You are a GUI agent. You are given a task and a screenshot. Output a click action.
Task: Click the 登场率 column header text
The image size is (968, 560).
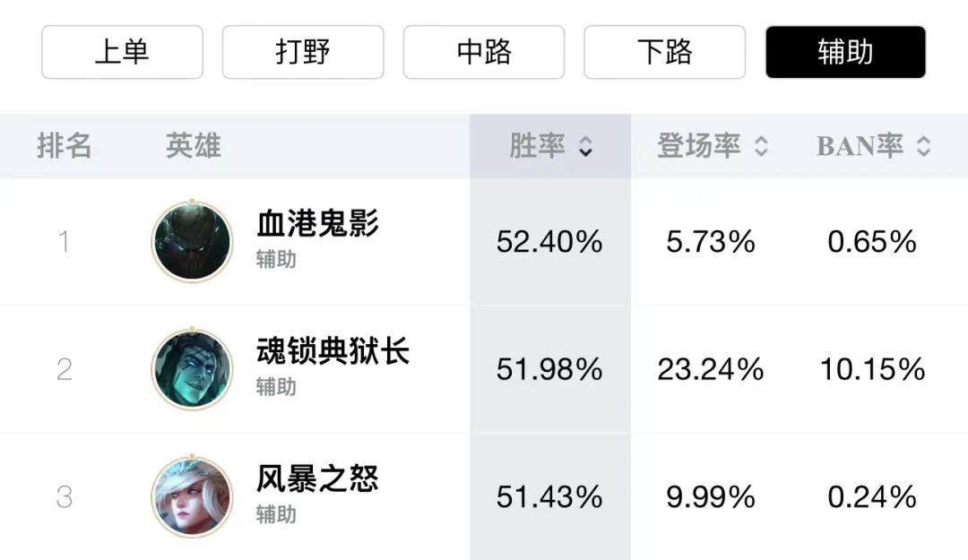tap(699, 146)
